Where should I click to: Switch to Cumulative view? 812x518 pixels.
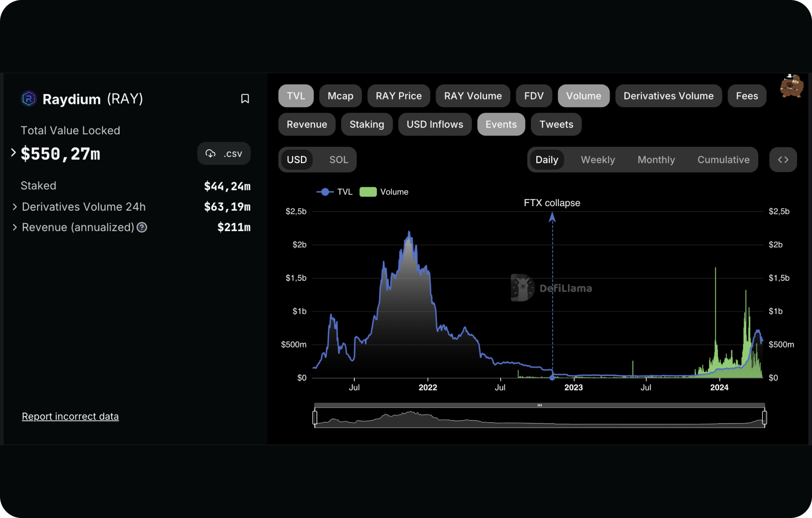click(x=723, y=160)
